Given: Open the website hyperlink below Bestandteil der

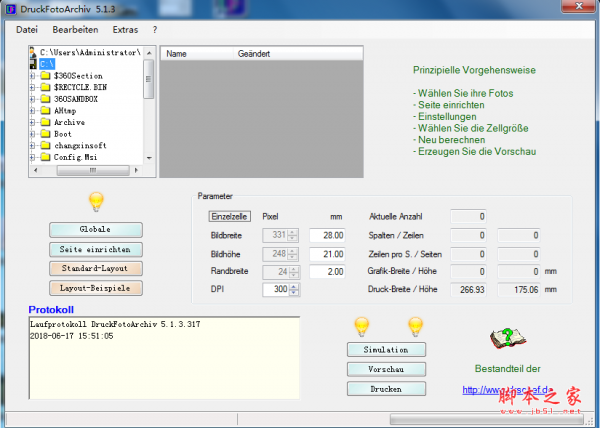Looking at the screenshot, I should (x=507, y=390).
